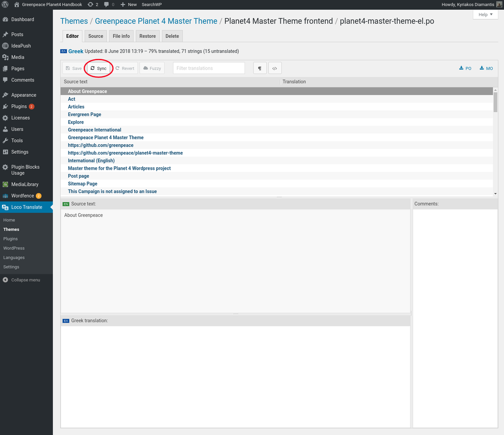Click the WordPress logo in admin bar
Image resolution: width=504 pixels, height=435 pixels.
(5, 4)
